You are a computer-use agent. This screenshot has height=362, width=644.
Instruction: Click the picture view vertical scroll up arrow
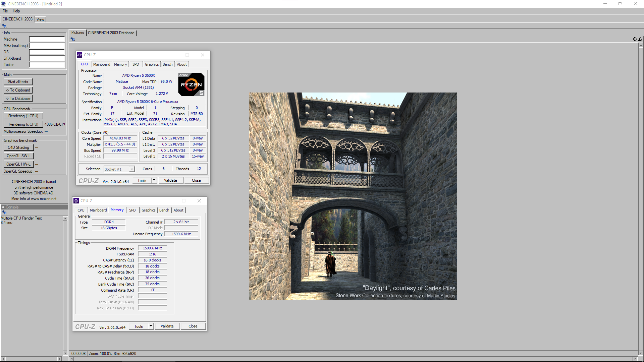click(641, 45)
